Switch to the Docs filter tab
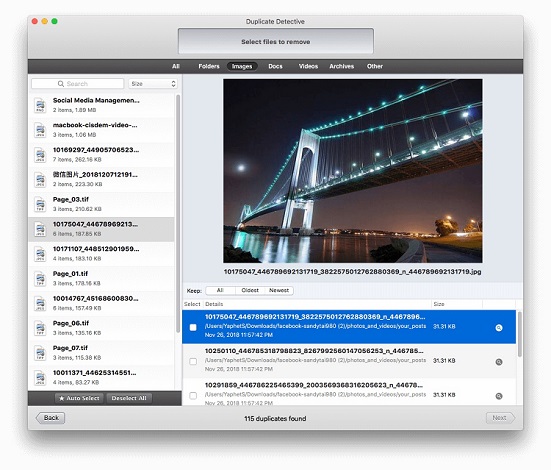The image size is (551, 470). coord(275,66)
